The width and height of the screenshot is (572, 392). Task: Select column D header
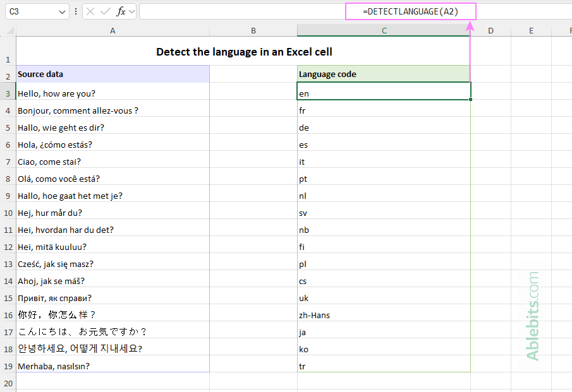click(x=490, y=31)
